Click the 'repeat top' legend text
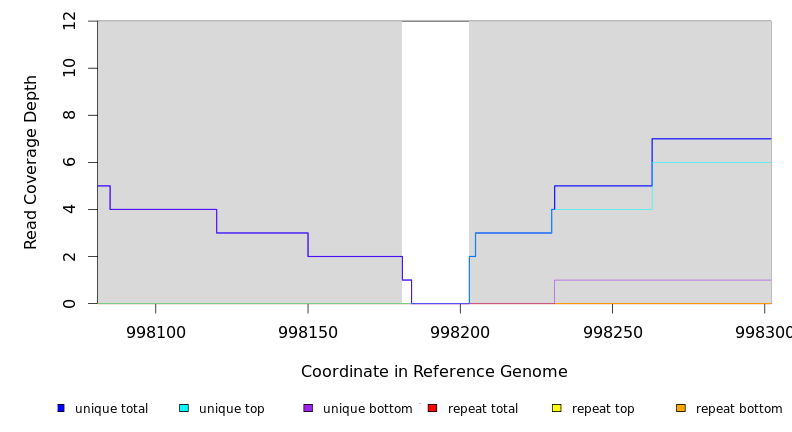Image resolution: width=792 pixels, height=432 pixels. tap(602, 409)
